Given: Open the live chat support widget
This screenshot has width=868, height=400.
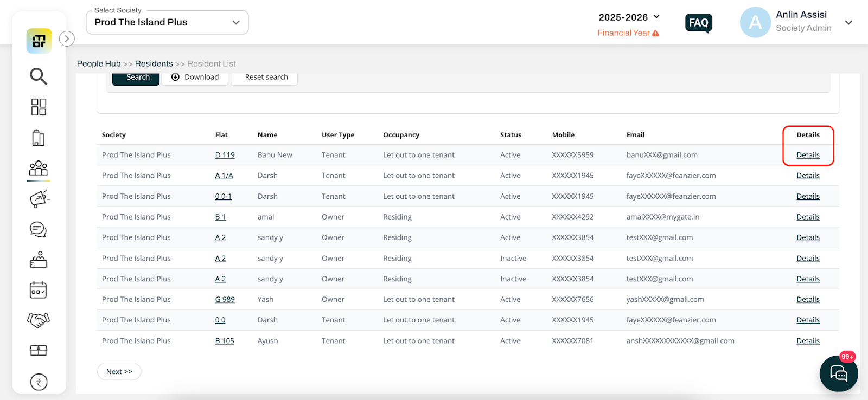Looking at the screenshot, I should [x=839, y=373].
